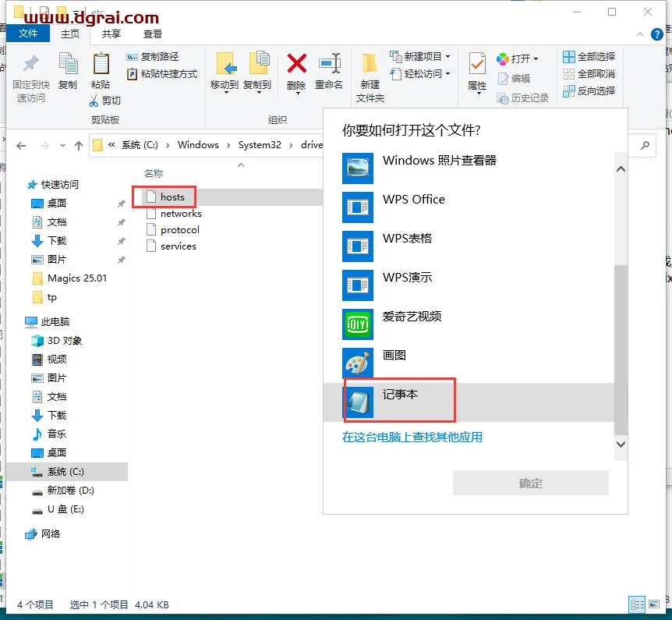This screenshot has height=620, width=672.
Task: Switch to the Share tab
Action: (111, 34)
